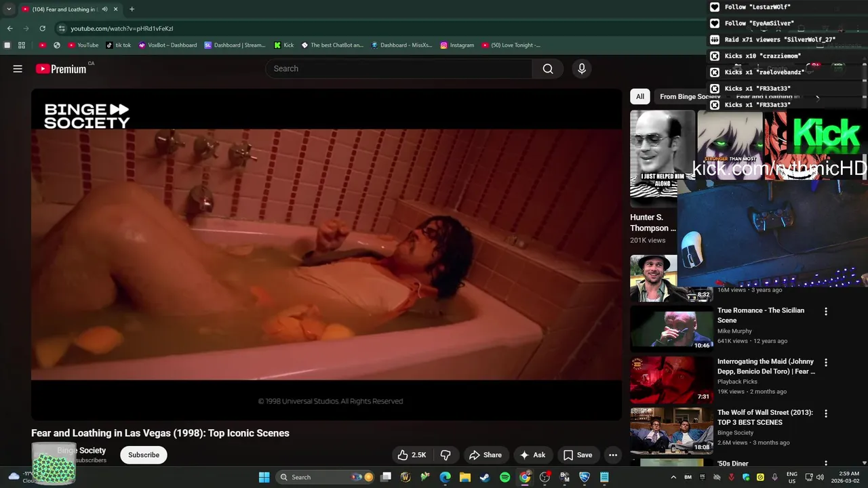Viewport: 868px width, 488px height.
Task: Select the Fear and Loathing browser tab
Action: pyautogui.click(x=69, y=9)
